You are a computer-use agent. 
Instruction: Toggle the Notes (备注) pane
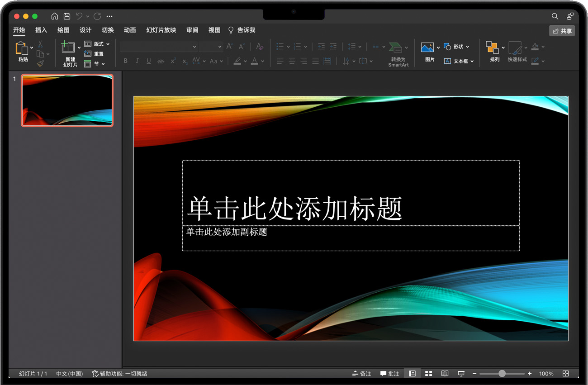(x=362, y=374)
